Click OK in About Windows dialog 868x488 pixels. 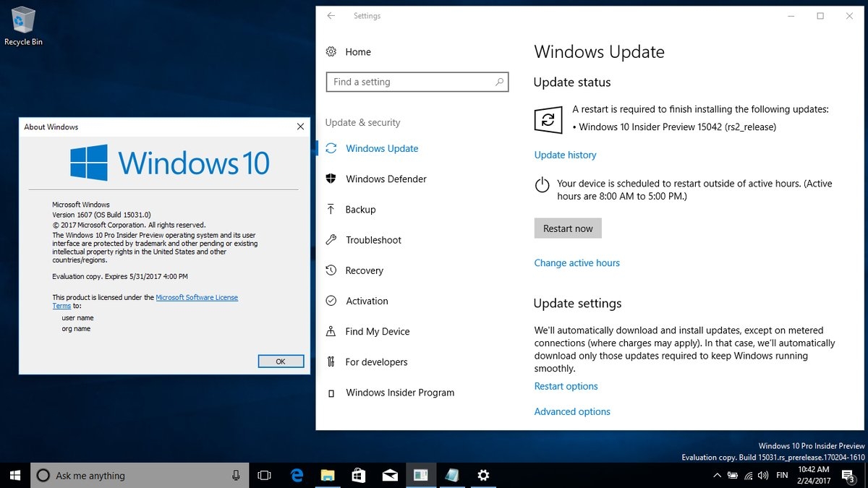tap(281, 361)
